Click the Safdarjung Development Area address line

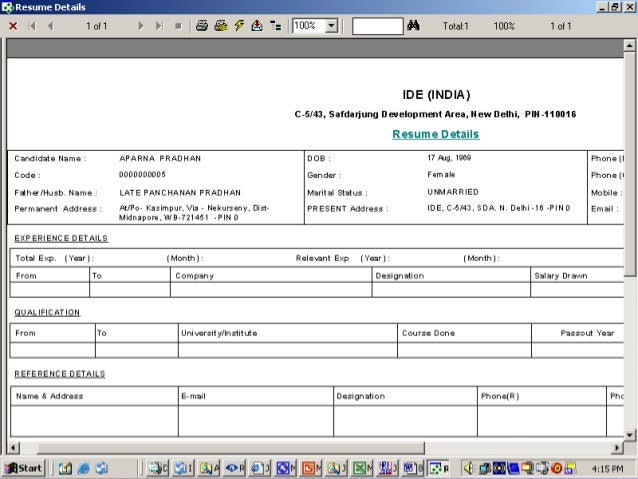point(435,114)
